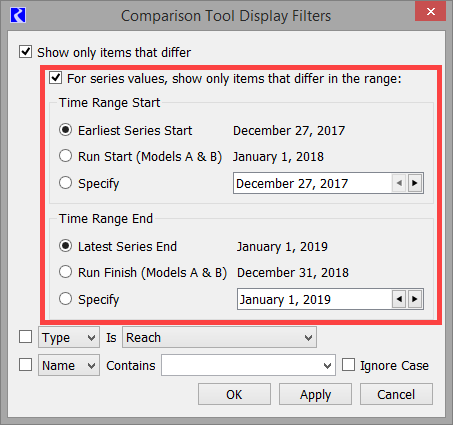Click the OK button
The height and width of the screenshot is (425, 453).
(x=234, y=394)
